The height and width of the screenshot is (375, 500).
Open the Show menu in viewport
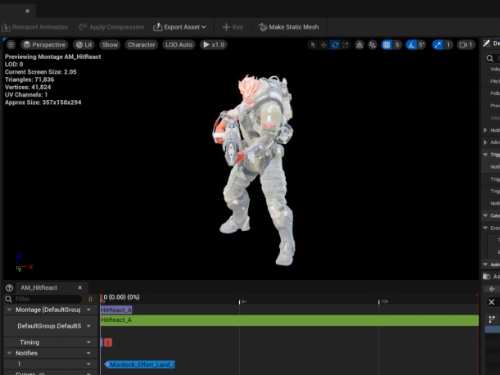click(x=110, y=44)
